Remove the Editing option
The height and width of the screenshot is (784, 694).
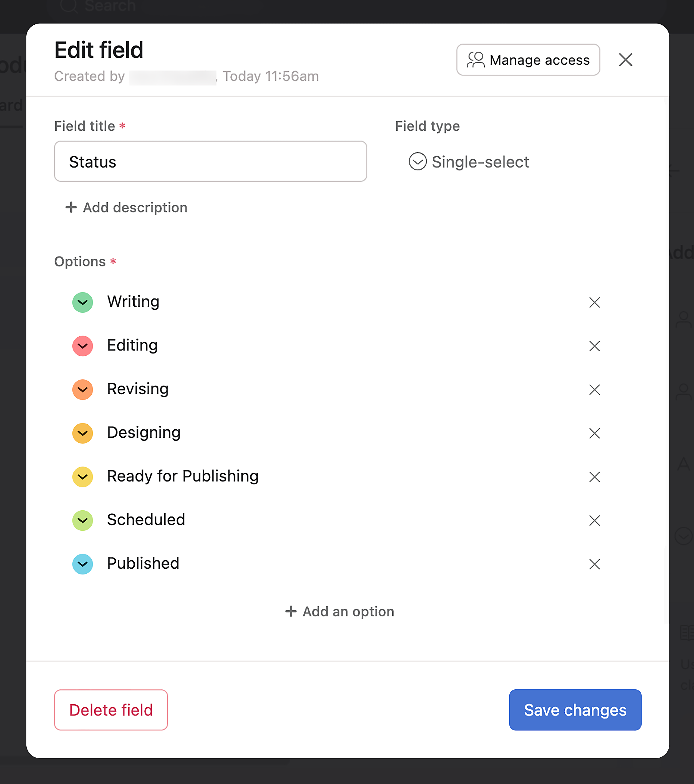coord(594,346)
